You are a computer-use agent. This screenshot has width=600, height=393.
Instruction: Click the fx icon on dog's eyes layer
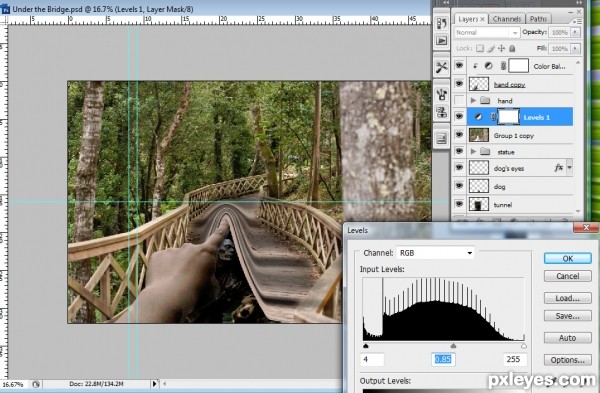559,168
